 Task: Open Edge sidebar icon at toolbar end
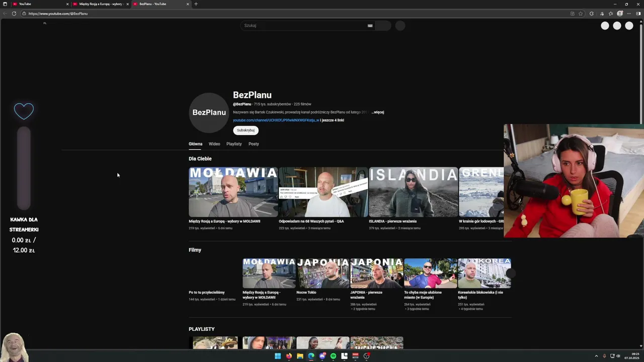(x=638, y=14)
